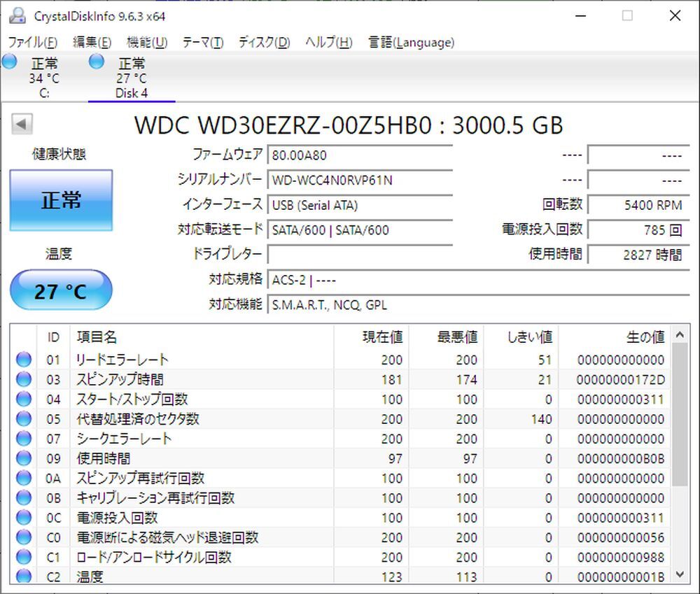Select the シークエラーレート attribute name
Viewport: 700px width, 594px height.
tap(124, 439)
